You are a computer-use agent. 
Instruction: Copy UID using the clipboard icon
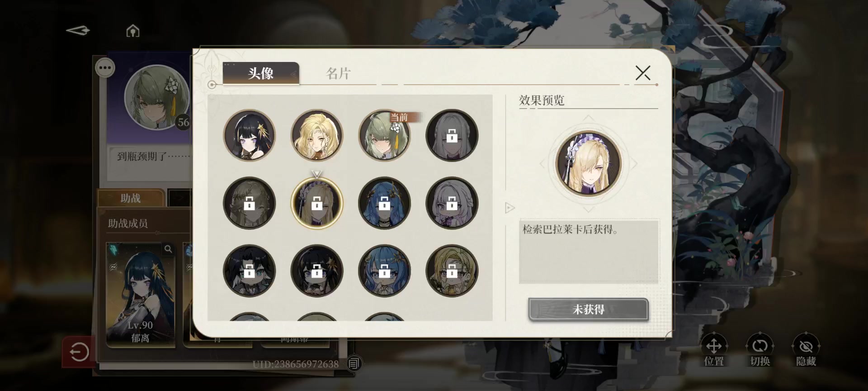coord(354,363)
